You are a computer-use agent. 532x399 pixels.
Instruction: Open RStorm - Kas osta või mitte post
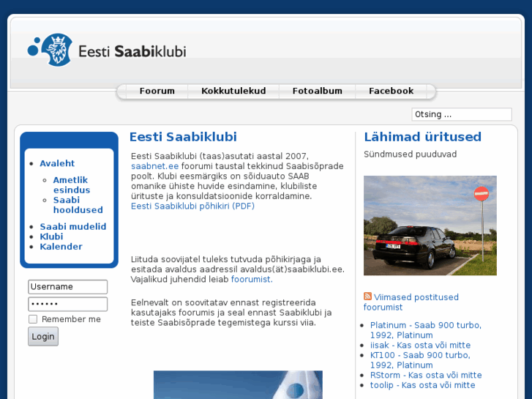(426, 376)
